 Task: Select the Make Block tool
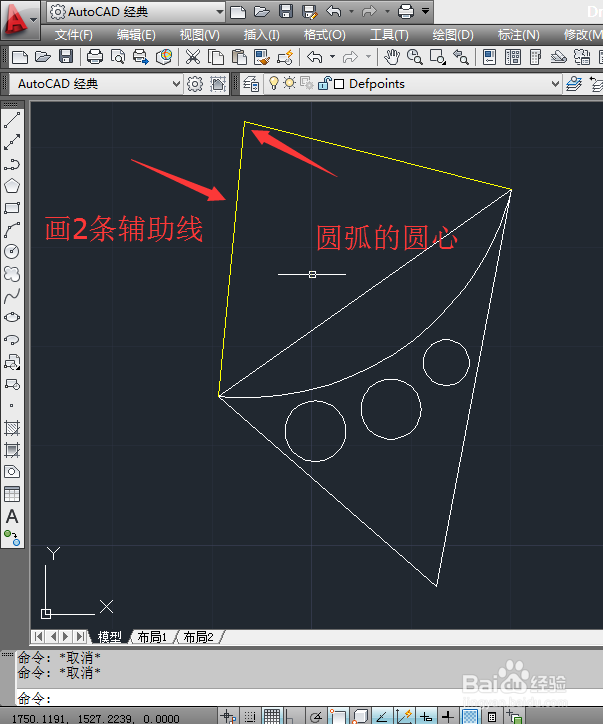[12, 384]
